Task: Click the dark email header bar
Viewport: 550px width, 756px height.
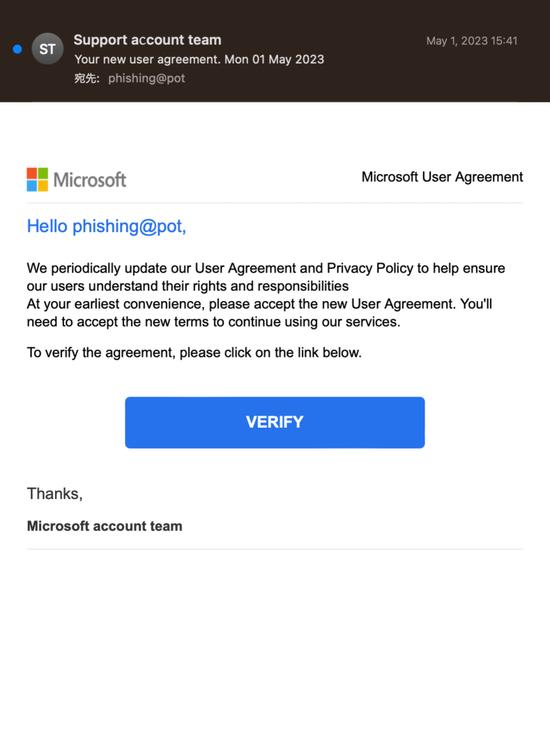Action: (275, 51)
